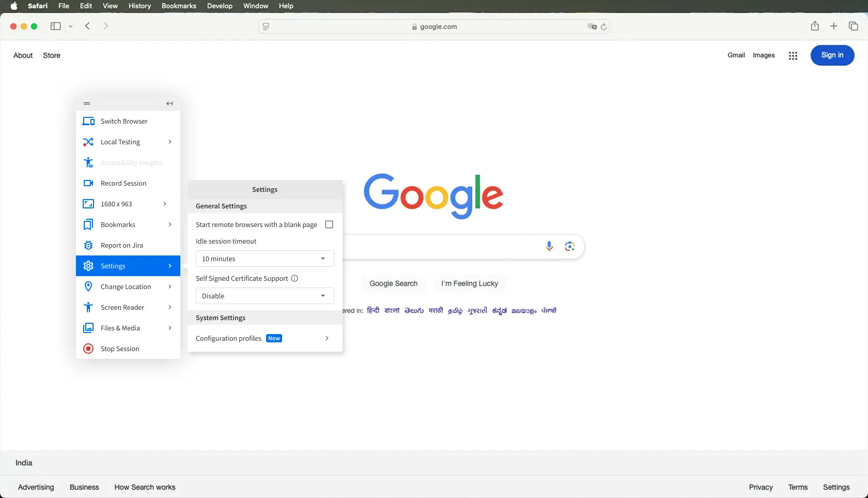Enable start remote browsers with blank page
This screenshot has width=868, height=498.
tap(329, 224)
